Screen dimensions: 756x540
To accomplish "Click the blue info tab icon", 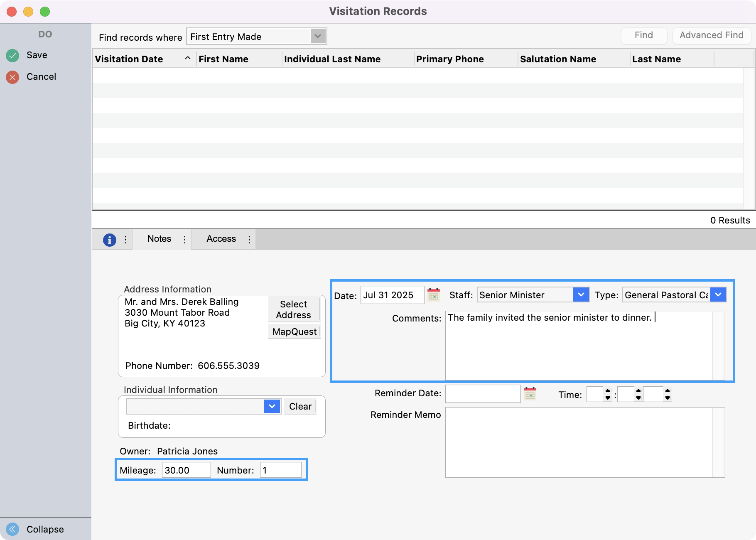I will pyautogui.click(x=109, y=240).
